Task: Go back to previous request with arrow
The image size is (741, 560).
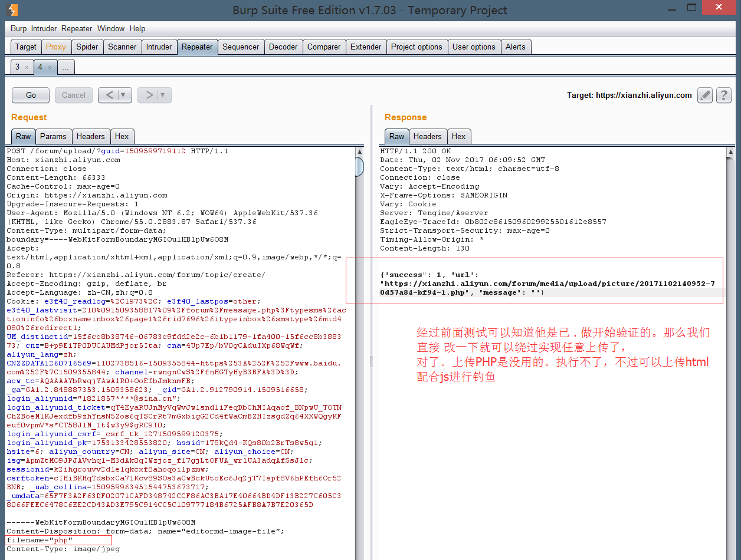Action: point(109,95)
